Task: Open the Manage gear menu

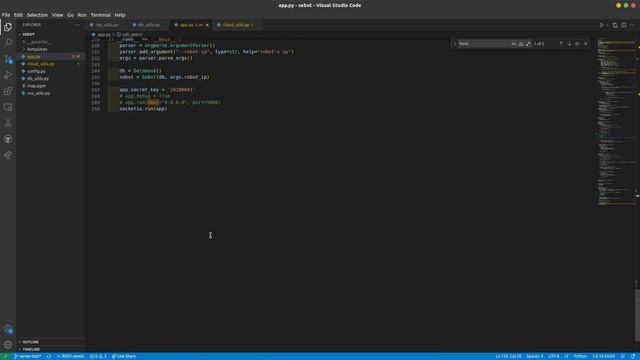Action: coord(8,345)
